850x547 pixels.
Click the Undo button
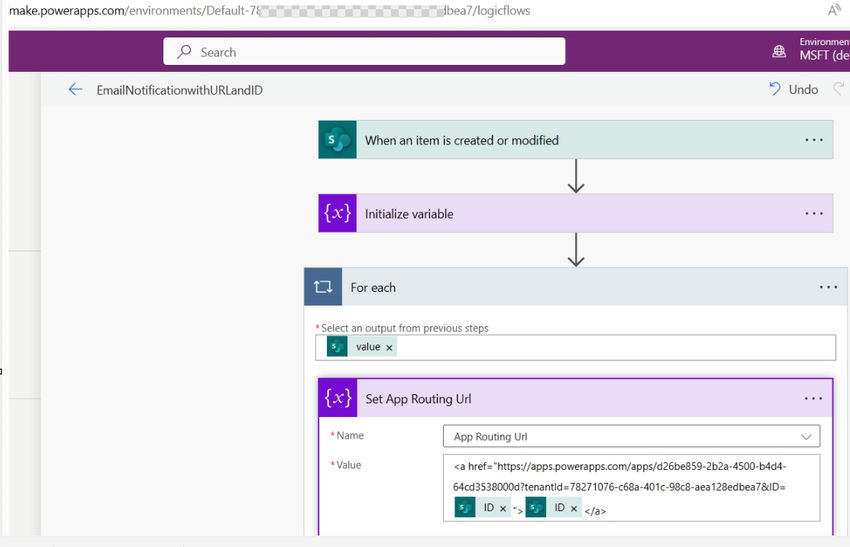794,89
